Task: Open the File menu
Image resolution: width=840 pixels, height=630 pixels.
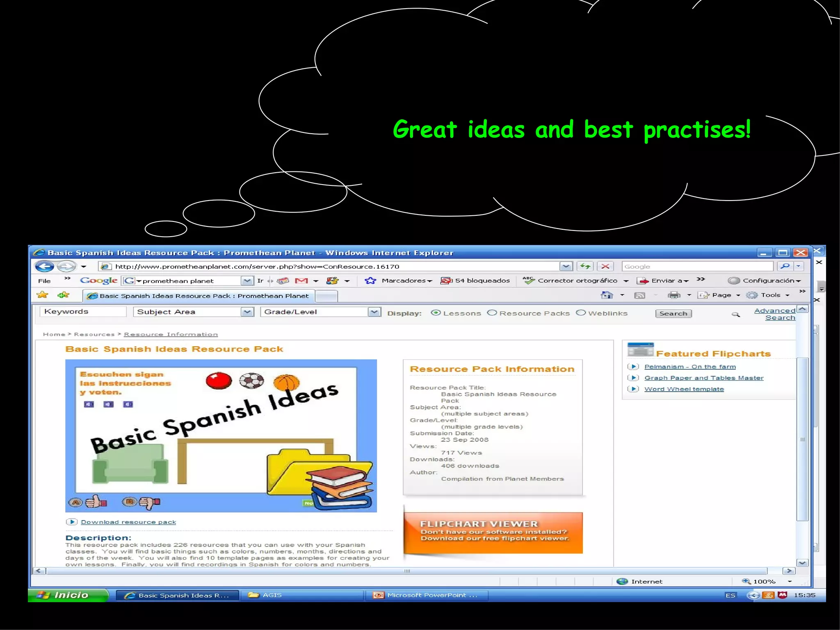Action: click(x=44, y=281)
